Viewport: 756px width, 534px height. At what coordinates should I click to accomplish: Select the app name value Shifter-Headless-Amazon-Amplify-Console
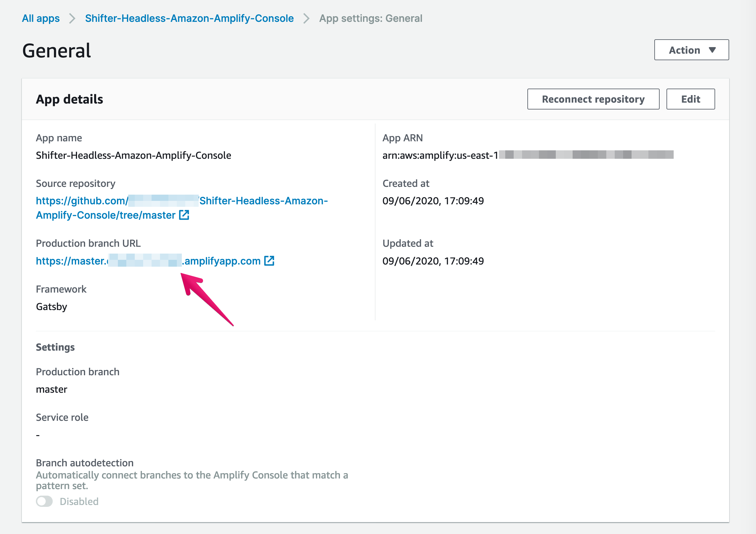point(133,155)
